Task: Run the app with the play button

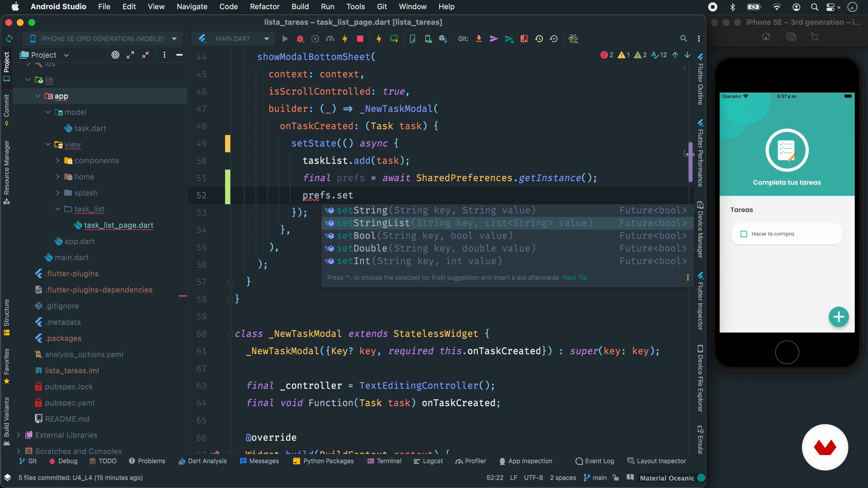Action: pyautogui.click(x=285, y=39)
